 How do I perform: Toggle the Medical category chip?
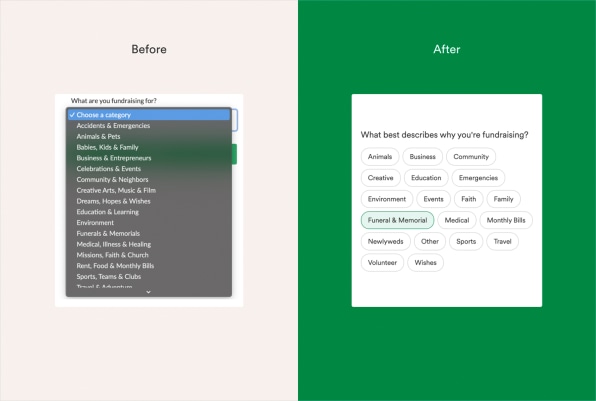pos(457,220)
